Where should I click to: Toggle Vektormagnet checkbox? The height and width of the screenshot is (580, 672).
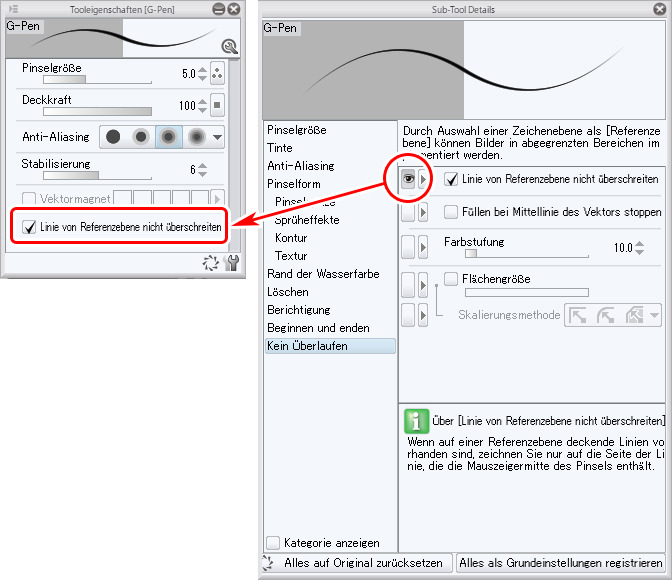coord(29,198)
